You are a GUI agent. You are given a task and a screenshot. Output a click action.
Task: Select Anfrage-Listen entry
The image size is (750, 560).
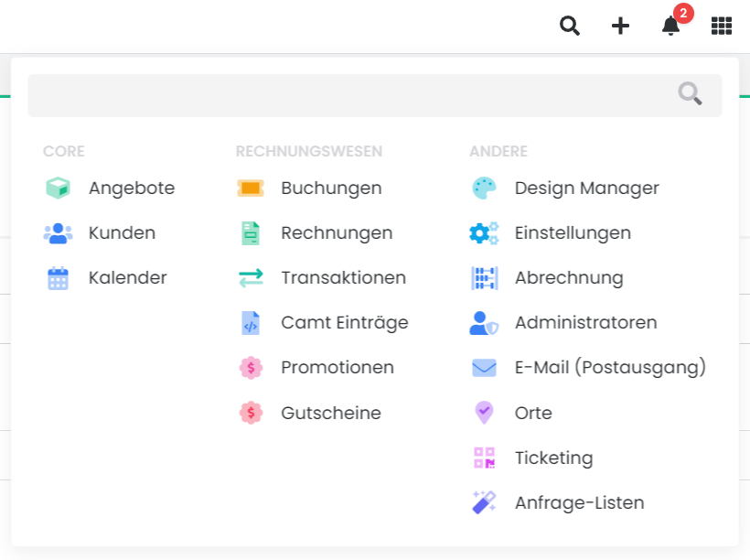[579, 503]
